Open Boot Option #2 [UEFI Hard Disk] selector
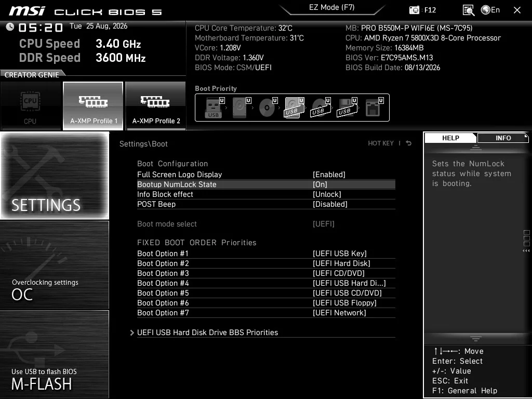The width and height of the screenshot is (532, 399). point(341,263)
